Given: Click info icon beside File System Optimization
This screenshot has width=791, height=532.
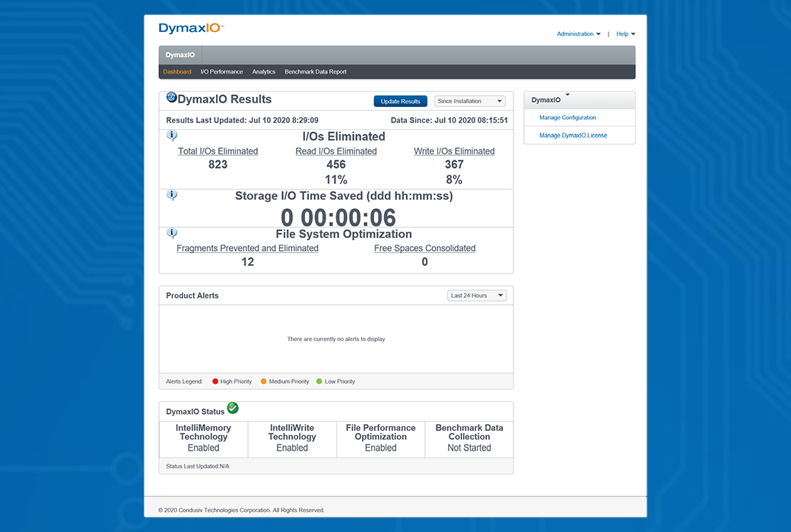Looking at the screenshot, I should click(172, 233).
